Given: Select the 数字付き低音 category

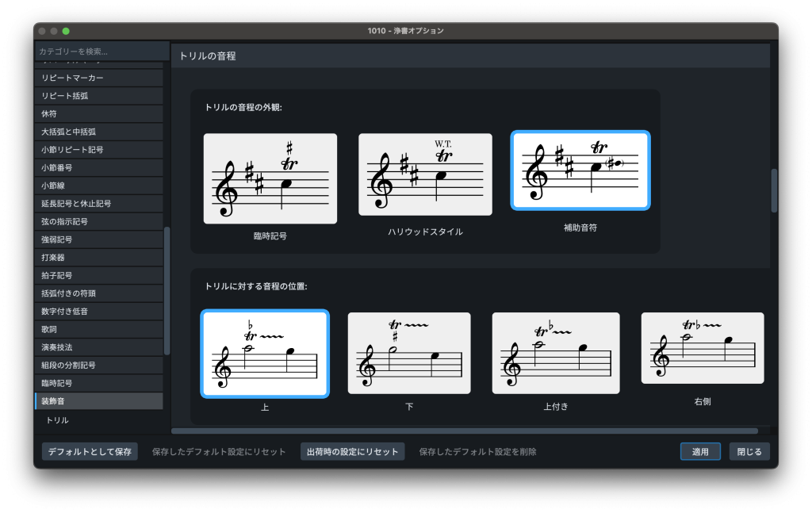Looking at the screenshot, I should click(x=99, y=311).
